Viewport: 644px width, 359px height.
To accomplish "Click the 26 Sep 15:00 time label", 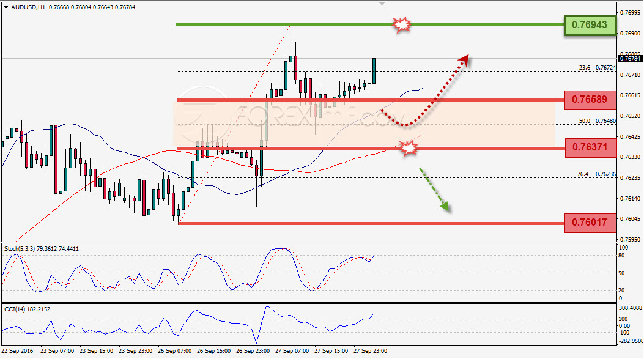I will 213,351.
